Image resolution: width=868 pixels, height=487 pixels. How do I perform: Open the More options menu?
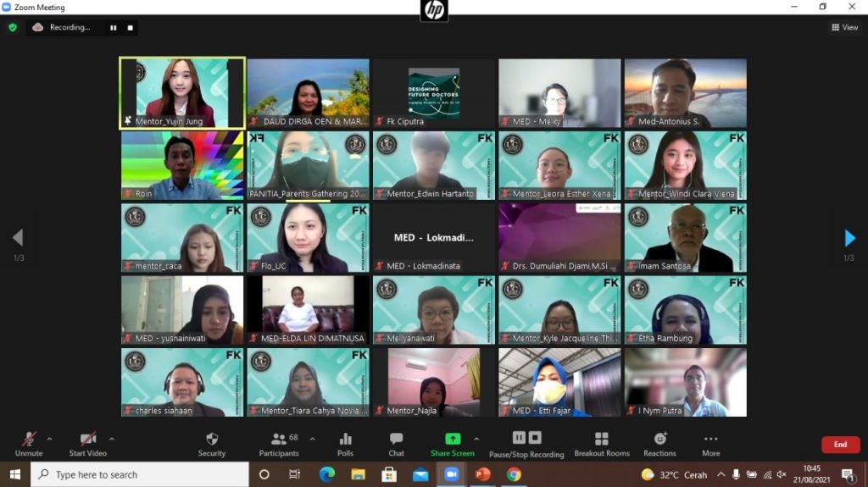coord(710,443)
